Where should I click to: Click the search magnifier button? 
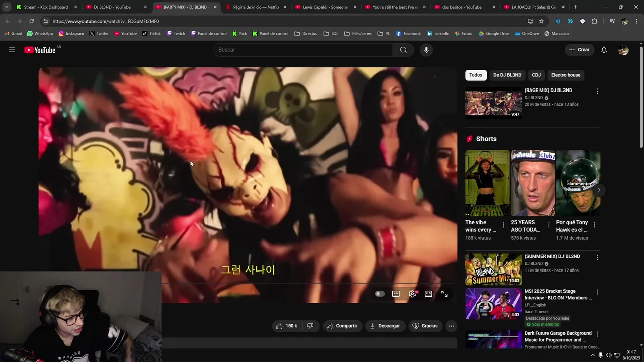click(x=404, y=50)
